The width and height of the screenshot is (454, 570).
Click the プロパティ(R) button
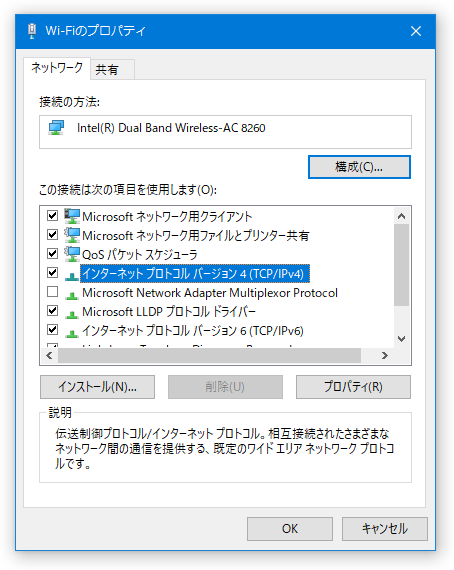coord(353,387)
